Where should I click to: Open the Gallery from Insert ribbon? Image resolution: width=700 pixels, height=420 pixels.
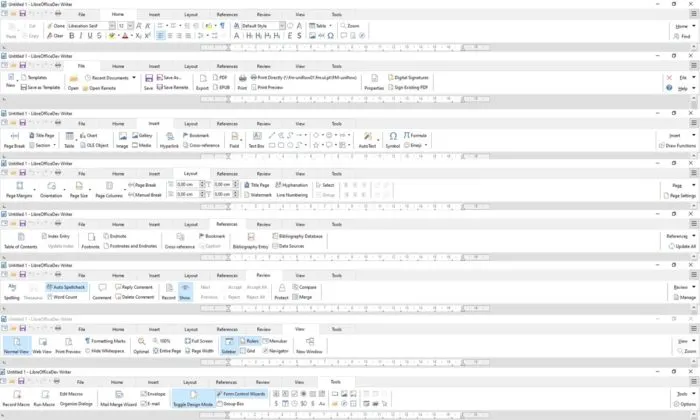click(x=142, y=135)
